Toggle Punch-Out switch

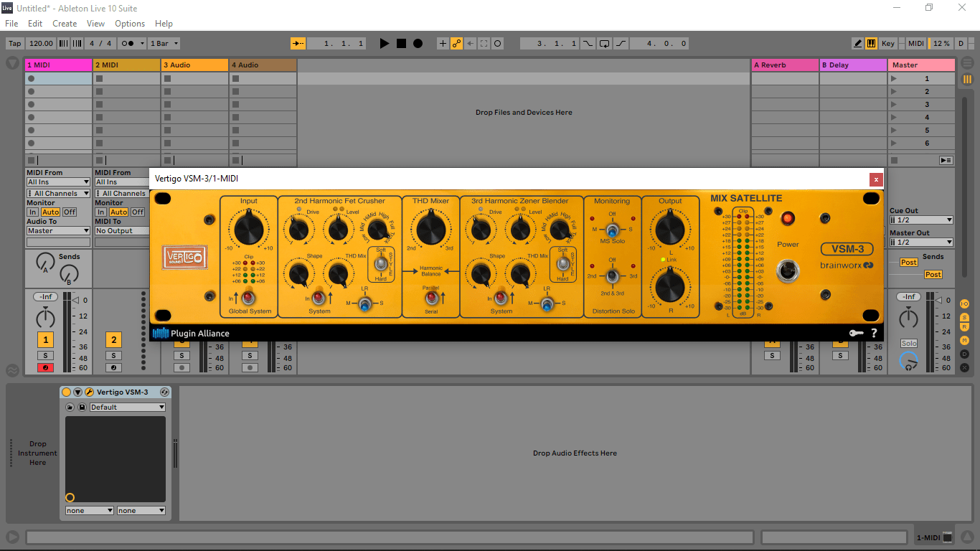coord(621,44)
